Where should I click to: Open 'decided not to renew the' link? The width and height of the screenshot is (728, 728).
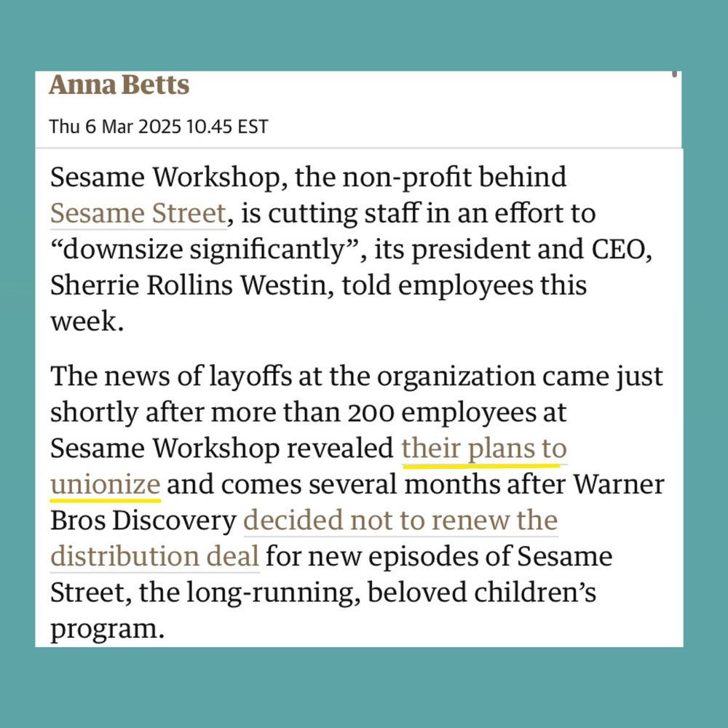(400, 521)
